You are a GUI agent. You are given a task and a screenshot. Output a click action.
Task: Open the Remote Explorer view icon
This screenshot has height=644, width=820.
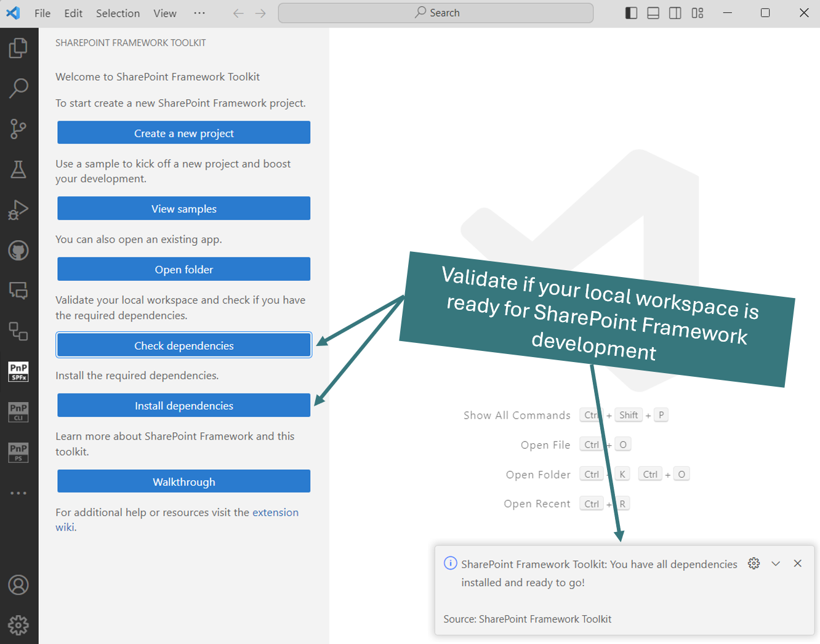click(x=18, y=291)
